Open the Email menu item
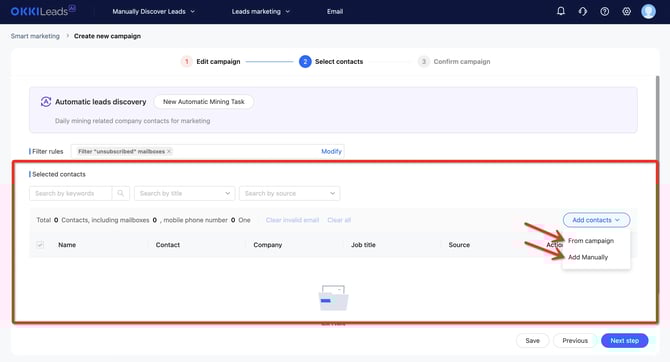670x362 pixels. point(335,12)
